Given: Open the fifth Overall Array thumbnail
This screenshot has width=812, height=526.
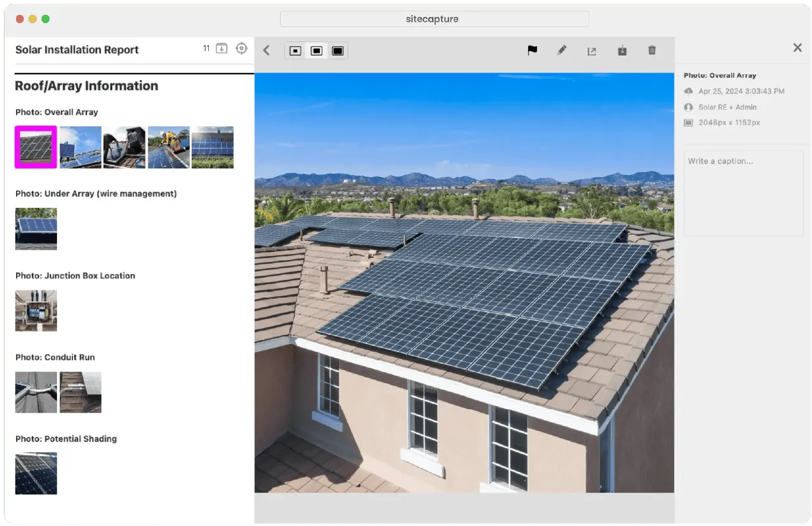Looking at the screenshot, I should tap(213, 147).
